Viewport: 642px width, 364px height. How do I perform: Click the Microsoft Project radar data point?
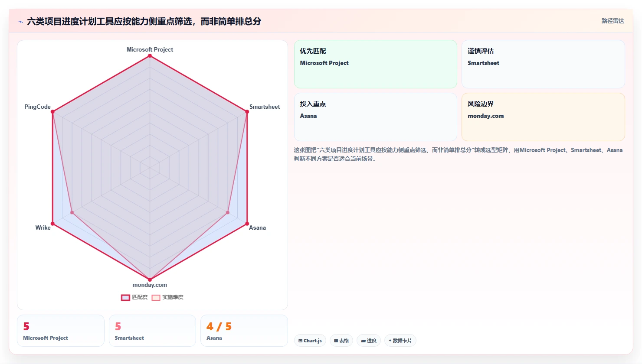pyautogui.click(x=150, y=56)
